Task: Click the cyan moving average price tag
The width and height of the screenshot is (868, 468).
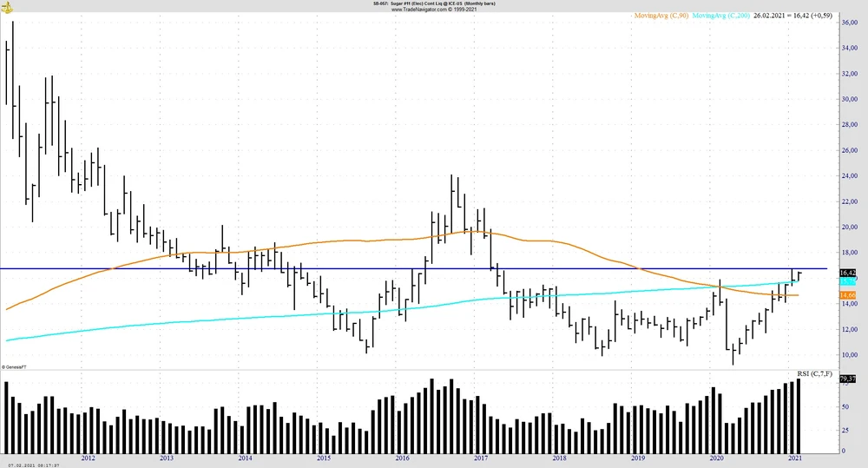Action: (x=848, y=282)
